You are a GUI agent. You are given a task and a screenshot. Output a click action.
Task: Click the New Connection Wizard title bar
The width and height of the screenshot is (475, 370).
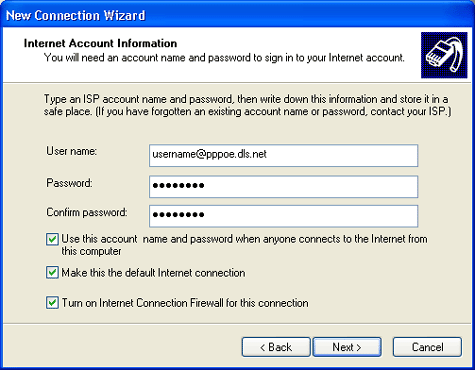coord(237,15)
